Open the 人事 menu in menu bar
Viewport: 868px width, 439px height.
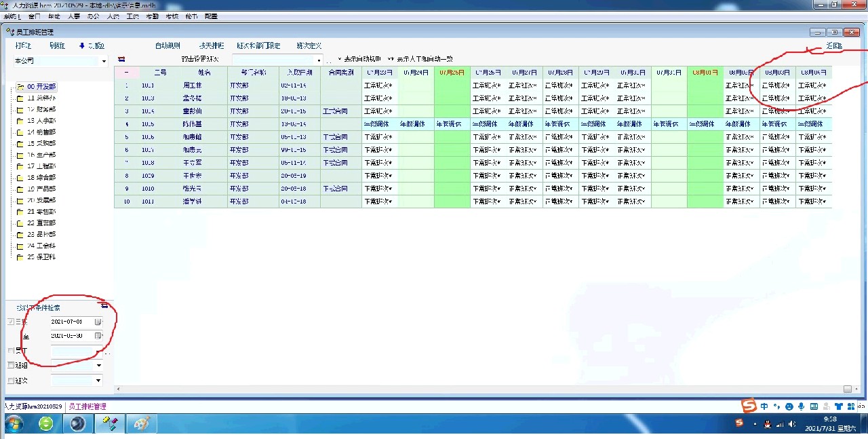point(73,16)
